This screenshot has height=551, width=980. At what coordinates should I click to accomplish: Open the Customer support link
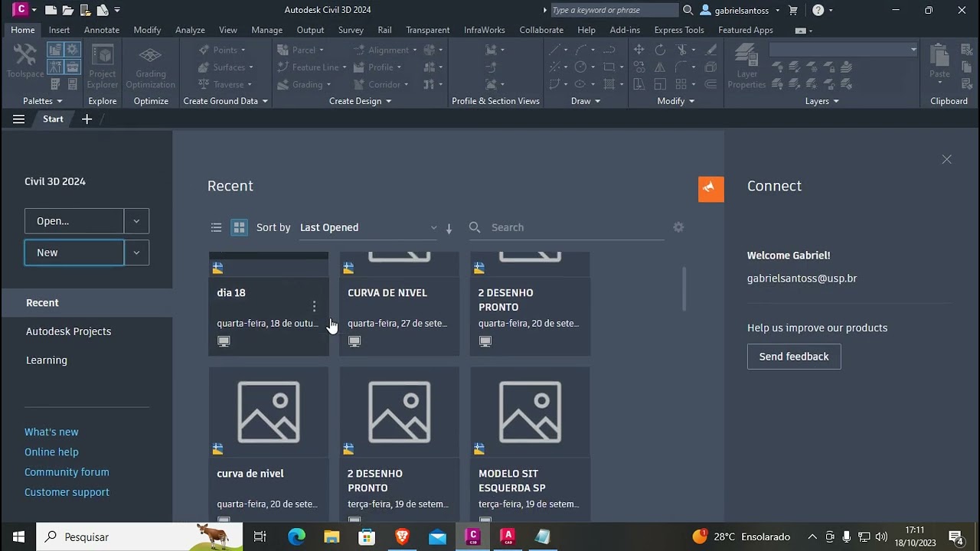[x=67, y=492]
